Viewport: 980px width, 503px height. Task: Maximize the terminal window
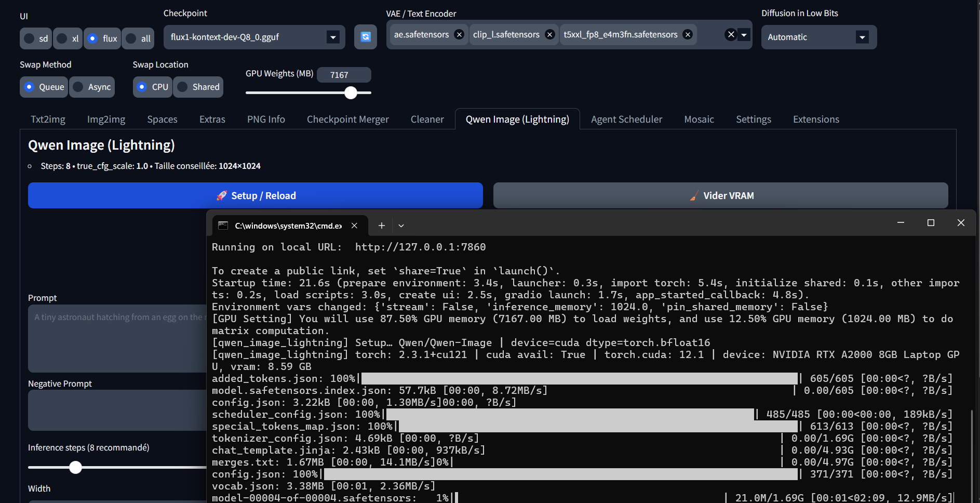931,222
